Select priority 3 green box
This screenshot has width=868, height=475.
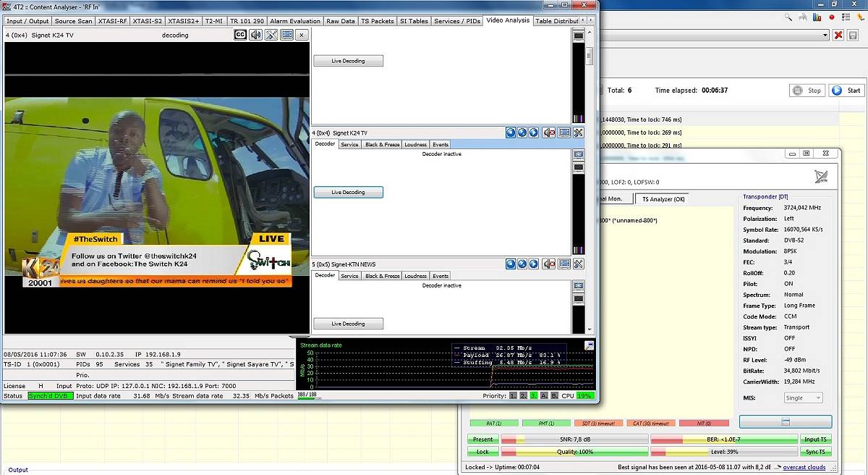(534, 396)
